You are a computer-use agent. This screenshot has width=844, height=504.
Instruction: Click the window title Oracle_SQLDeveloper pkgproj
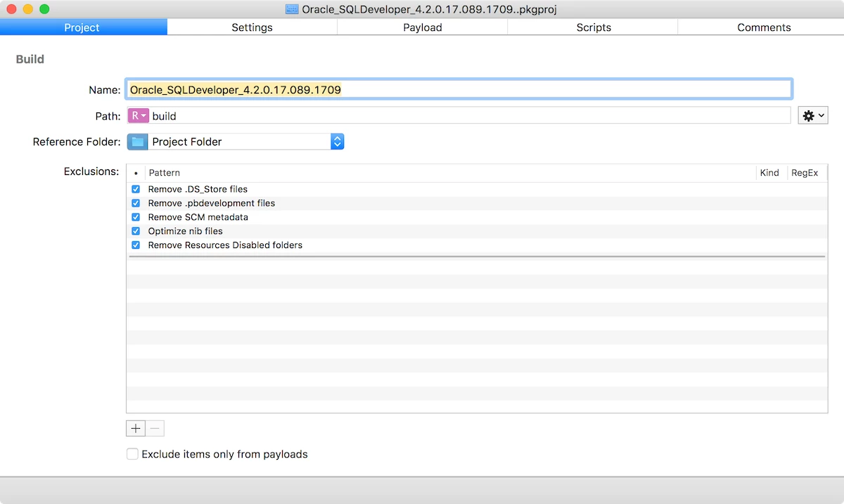pyautogui.click(x=429, y=9)
